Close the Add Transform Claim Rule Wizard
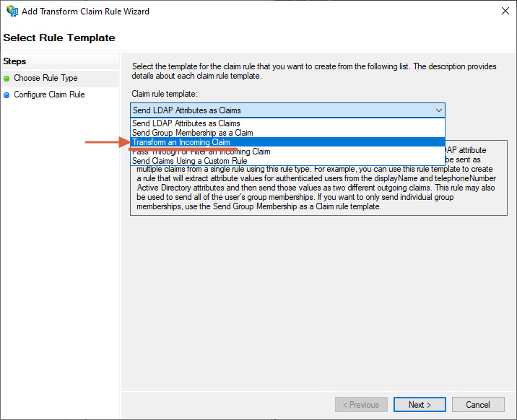The image size is (517, 420). tap(505, 11)
